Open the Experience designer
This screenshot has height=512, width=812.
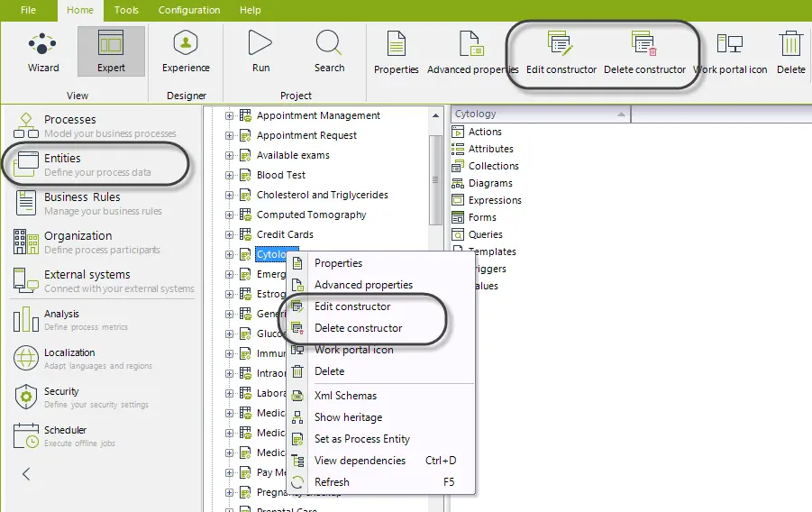coord(186,51)
